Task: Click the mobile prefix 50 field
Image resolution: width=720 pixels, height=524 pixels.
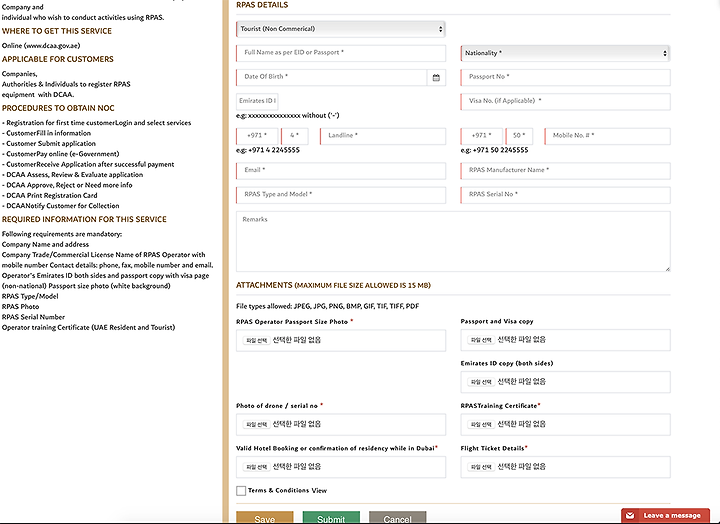Action: pos(519,136)
